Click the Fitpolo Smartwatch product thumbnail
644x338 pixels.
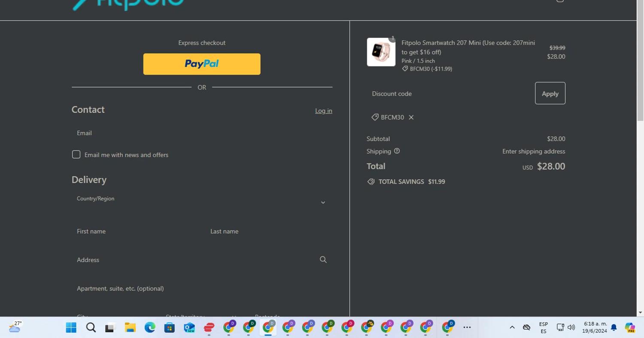(381, 52)
